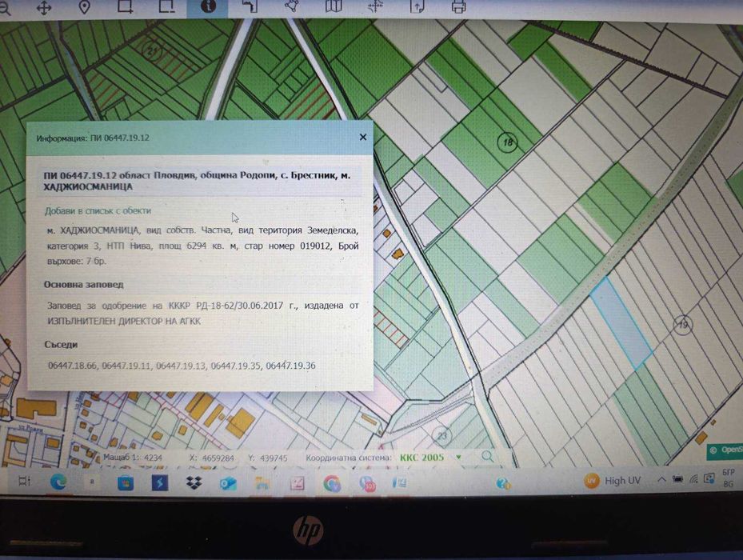Open the map layers book icon
Viewport: 743px width, 560px height.
coord(334,6)
